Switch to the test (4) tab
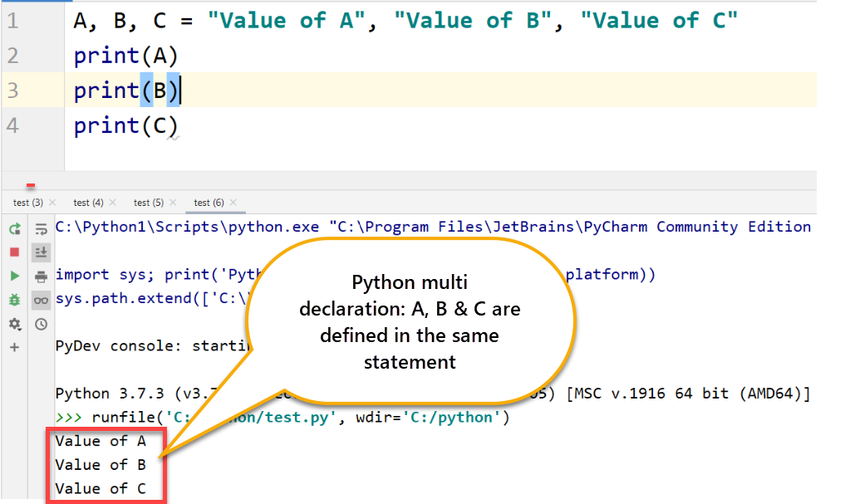 click(88, 203)
